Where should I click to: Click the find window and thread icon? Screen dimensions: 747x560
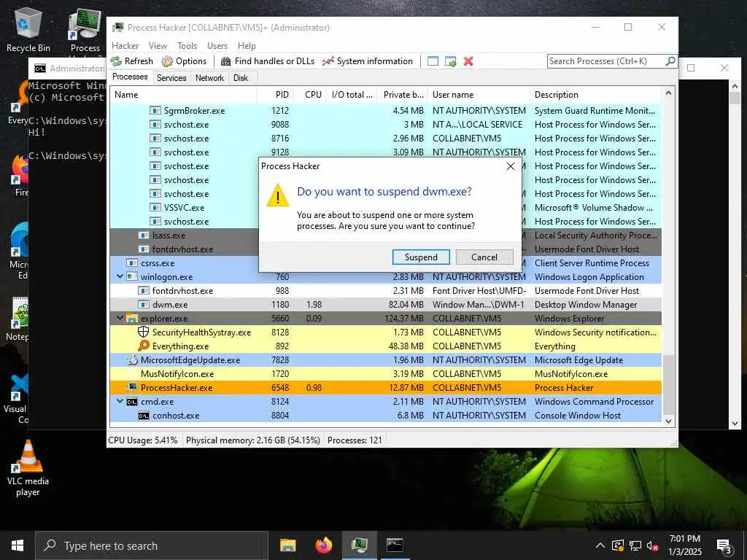coord(450,61)
